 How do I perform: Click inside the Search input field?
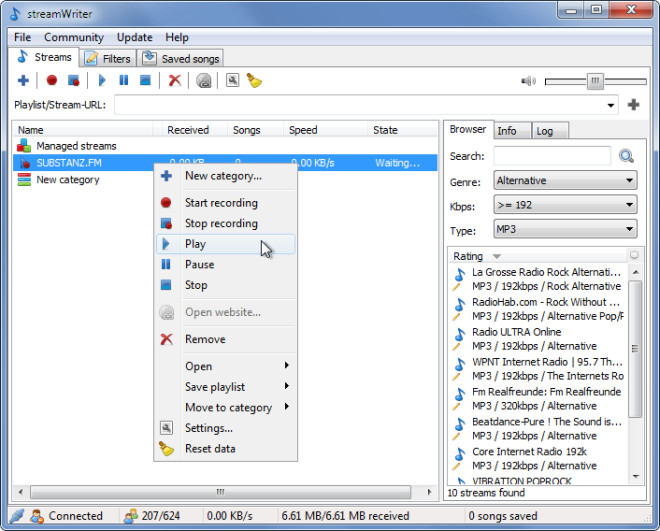[x=552, y=156]
